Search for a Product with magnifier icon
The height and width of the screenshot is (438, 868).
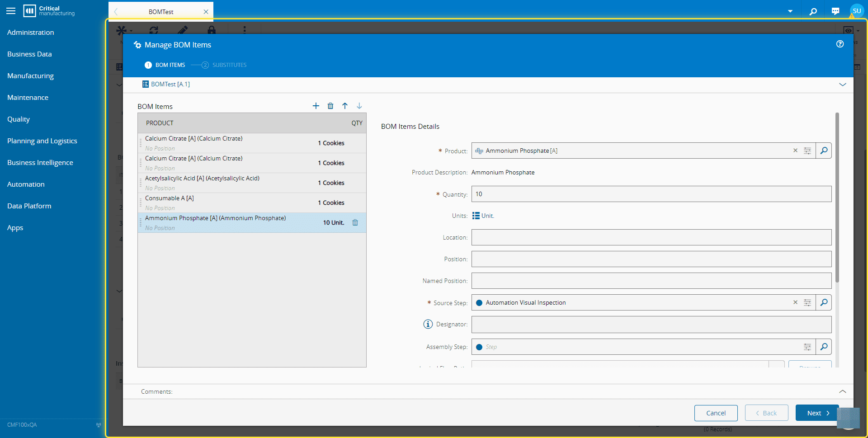click(824, 151)
